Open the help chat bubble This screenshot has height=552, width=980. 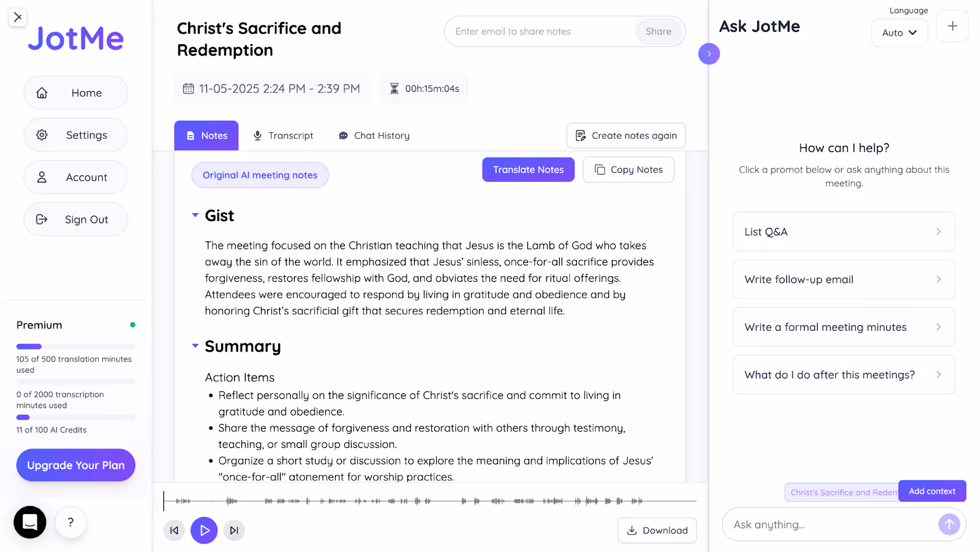click(29, 522)
